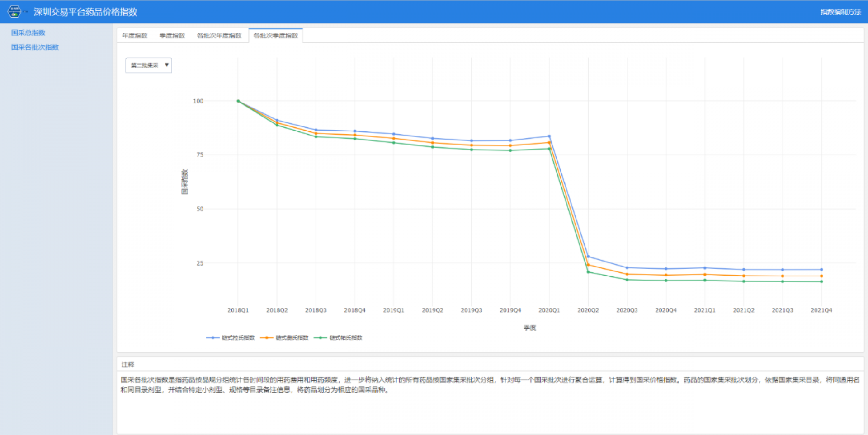Click the 2018Q1 starting data point at 100

[x=238, y=101]
